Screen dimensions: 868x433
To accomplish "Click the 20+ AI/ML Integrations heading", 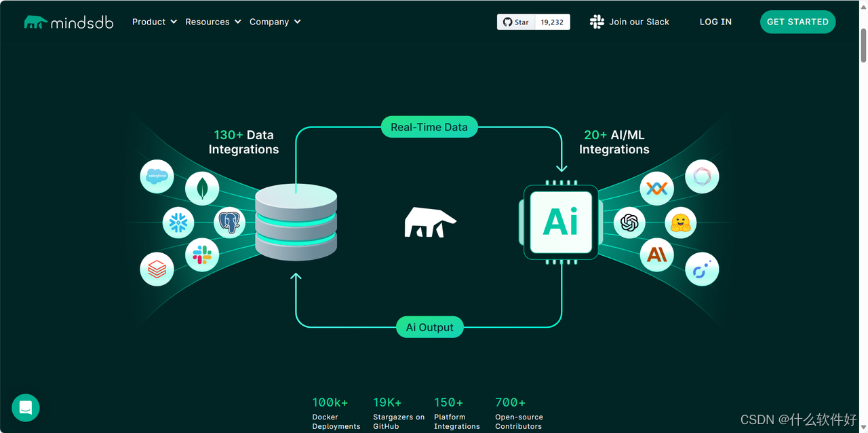I will (614, 143).
